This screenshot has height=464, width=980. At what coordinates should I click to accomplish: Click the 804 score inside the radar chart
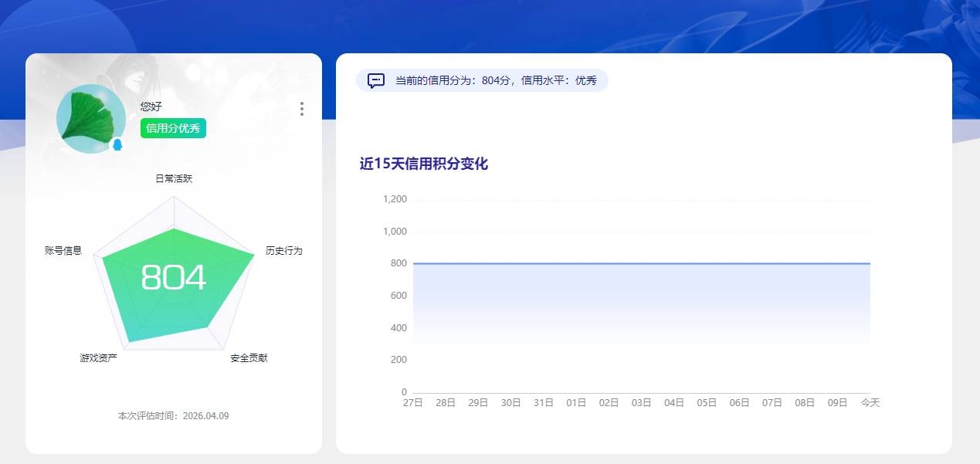[x=173, y=276]
